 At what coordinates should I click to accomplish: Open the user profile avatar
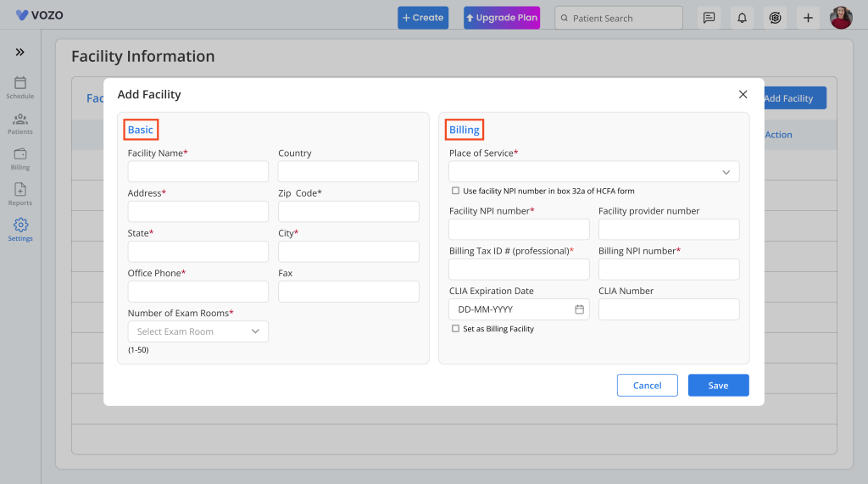(841, 18)
